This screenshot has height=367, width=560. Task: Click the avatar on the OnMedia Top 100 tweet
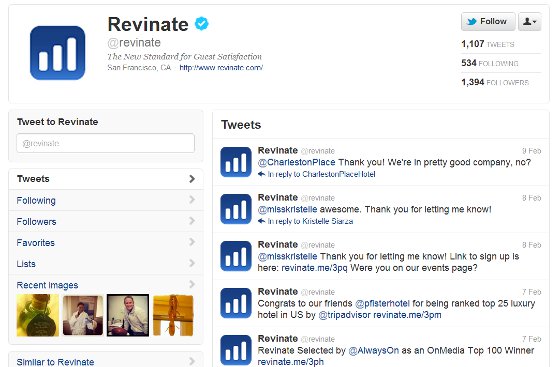pos(236,351)
